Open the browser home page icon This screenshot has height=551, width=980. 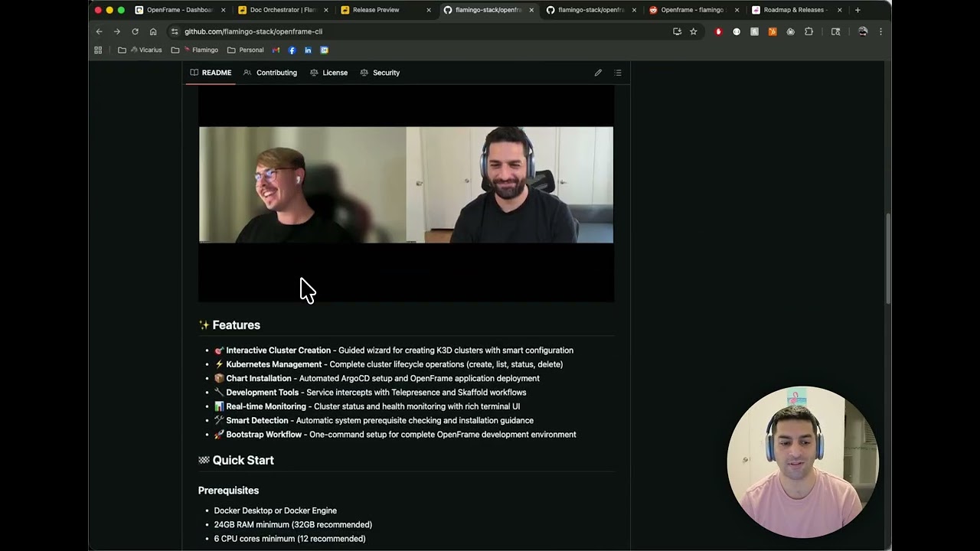(x=153, y=31)
